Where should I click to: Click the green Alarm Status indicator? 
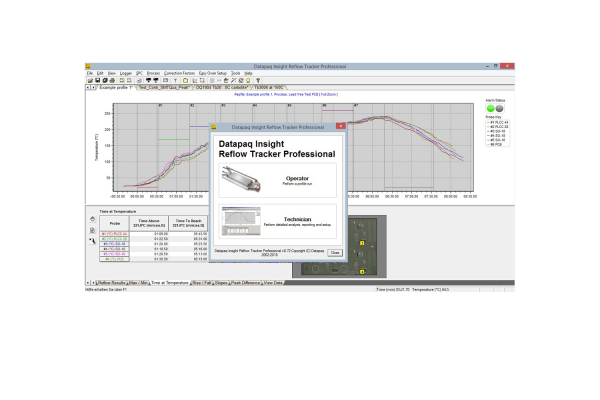point(491,109)
